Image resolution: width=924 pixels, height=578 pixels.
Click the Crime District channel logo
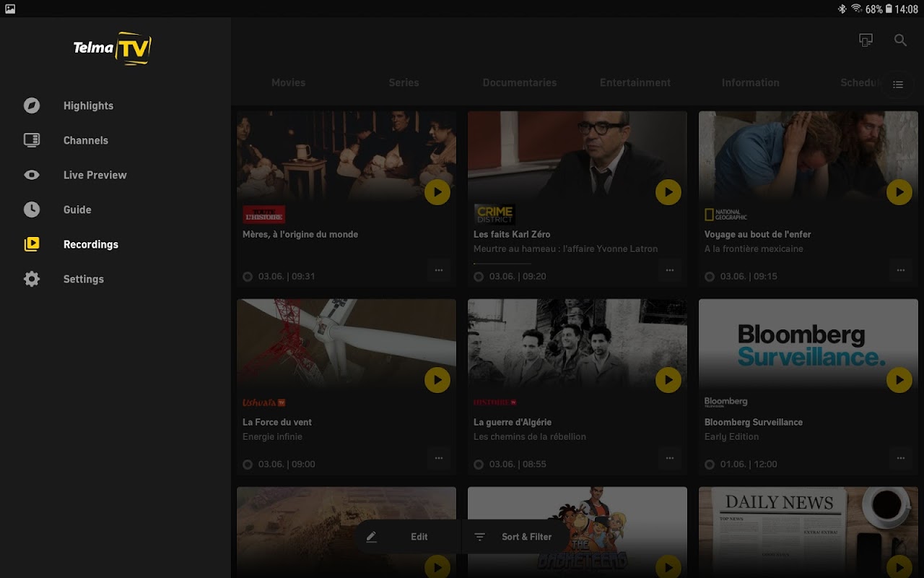(494, 215)
